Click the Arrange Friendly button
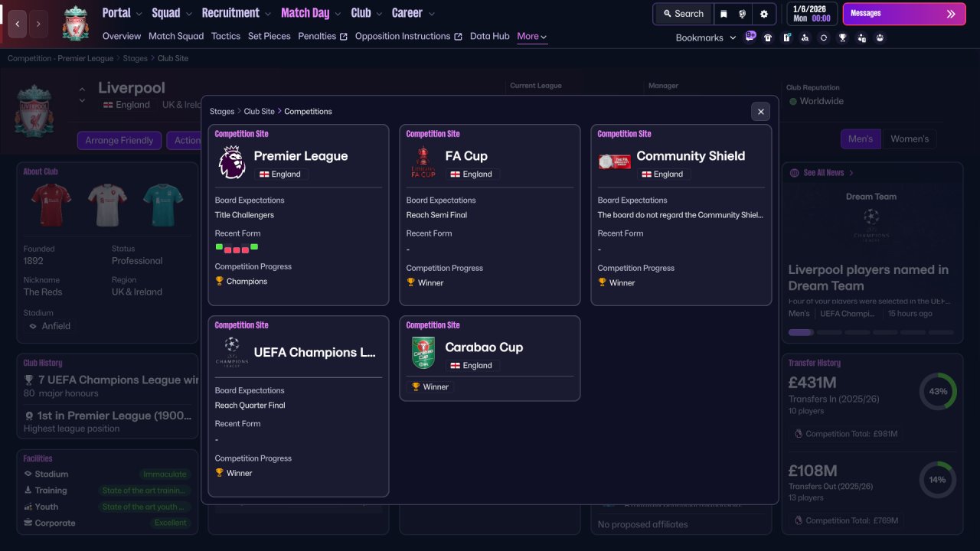 click(119, 140)
